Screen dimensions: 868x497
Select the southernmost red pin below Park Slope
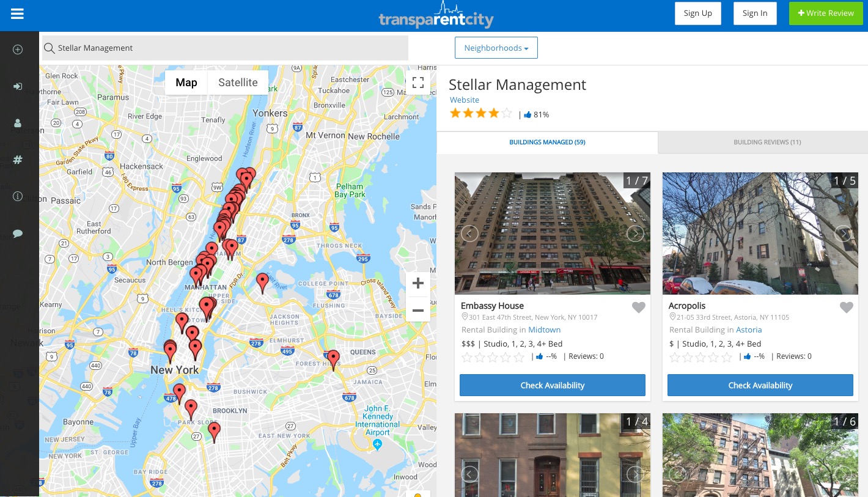pos(214,431)
